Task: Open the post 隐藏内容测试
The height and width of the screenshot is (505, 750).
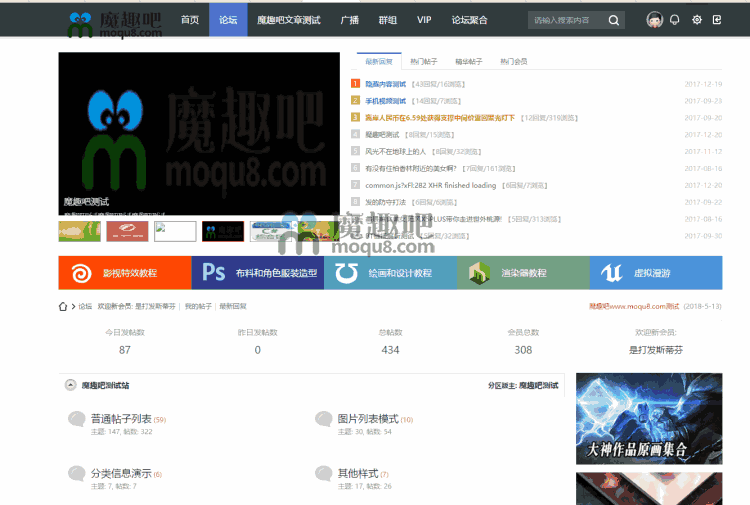Action: tap(386, 84)
